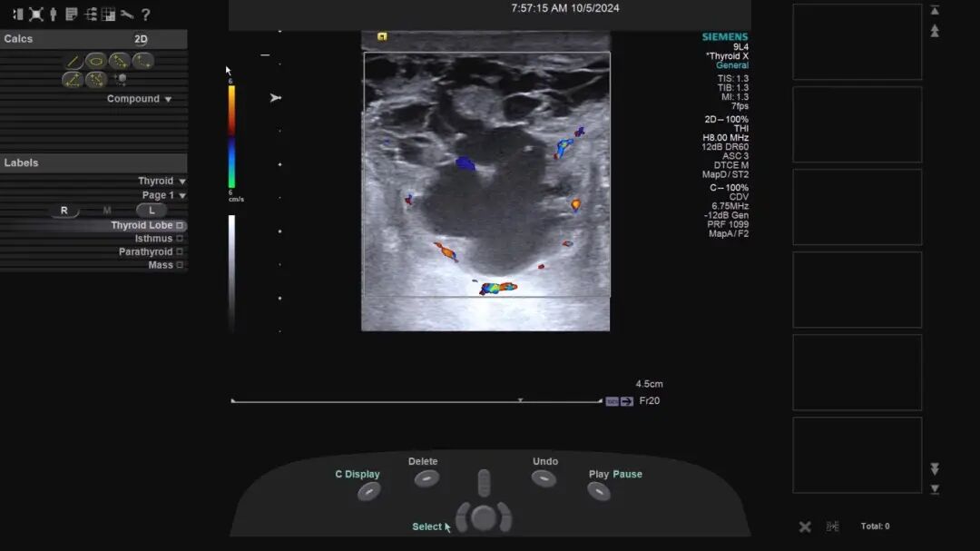
Task: Open the Thyroid labels dropdown
Action: click(x=162, y=181)
